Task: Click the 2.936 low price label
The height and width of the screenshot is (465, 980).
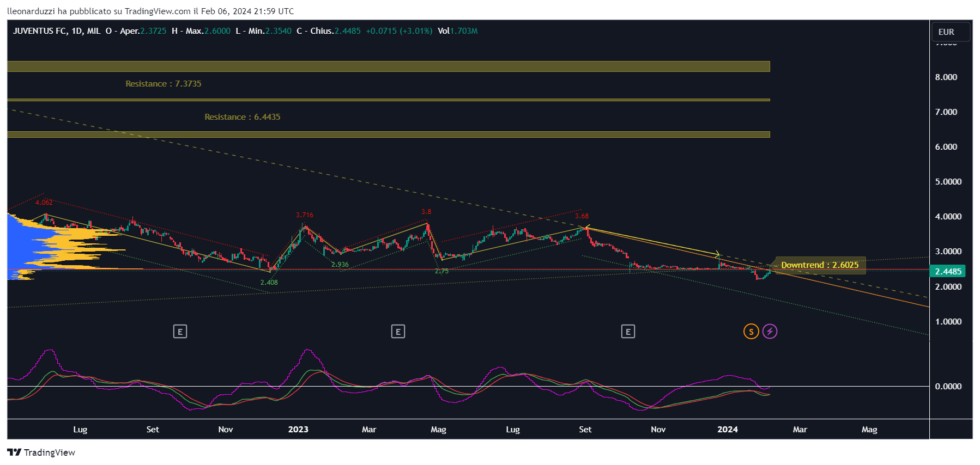Action: [x=340, y=265]
